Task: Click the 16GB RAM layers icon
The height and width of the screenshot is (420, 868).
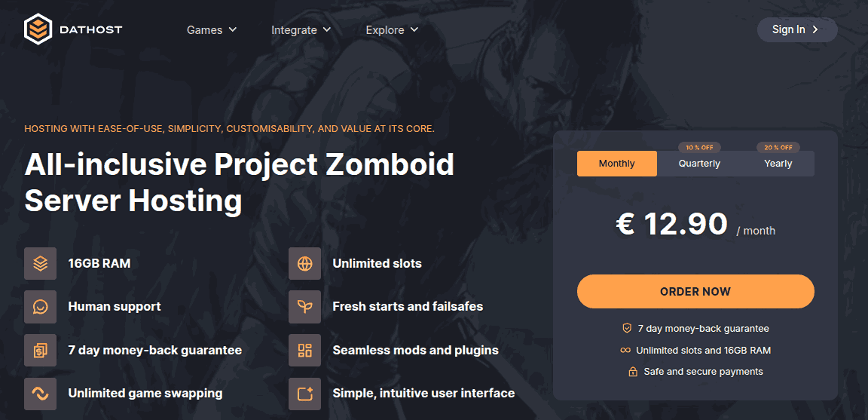Action: click(41, 264)
